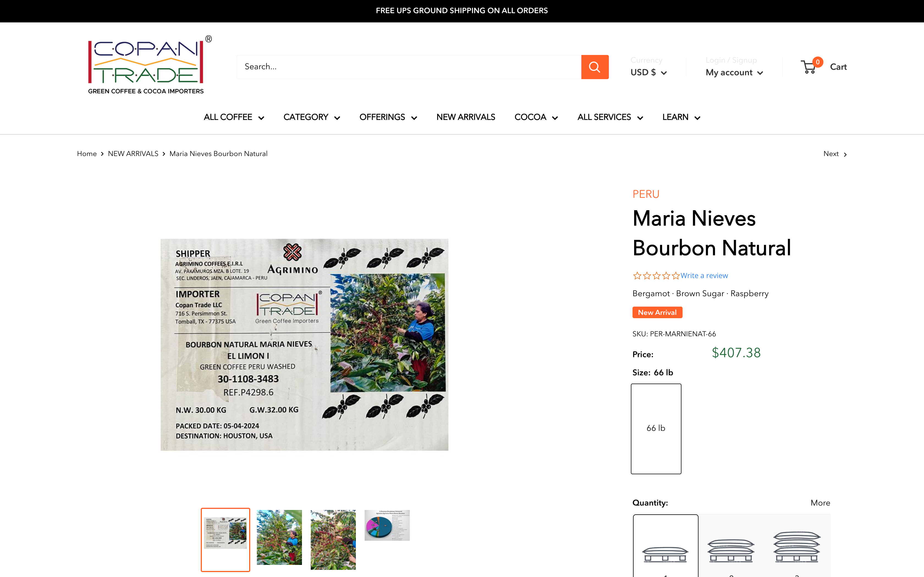
Task: Select the 66 lb size option
Action: pos(656,429)
